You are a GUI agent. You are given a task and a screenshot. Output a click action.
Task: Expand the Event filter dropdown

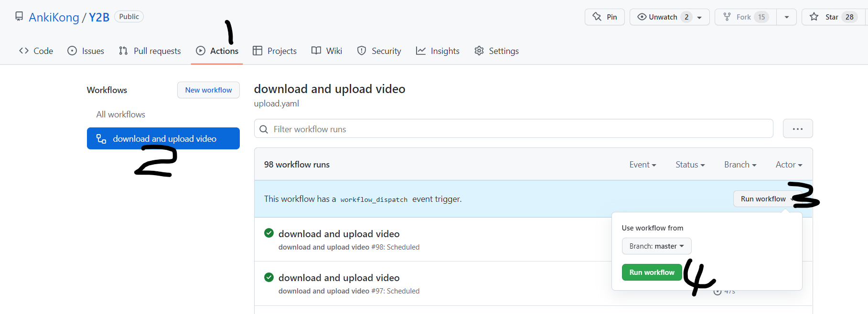coord(643,165)
